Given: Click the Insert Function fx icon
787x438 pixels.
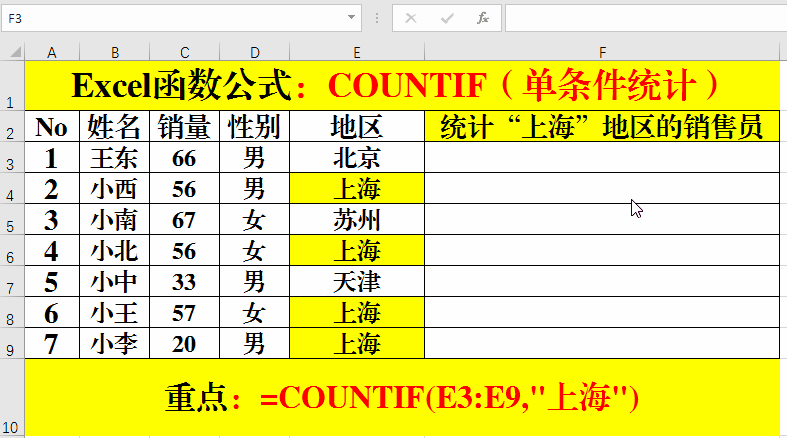Looking at the screenshot, I should (x=482, y=19).
